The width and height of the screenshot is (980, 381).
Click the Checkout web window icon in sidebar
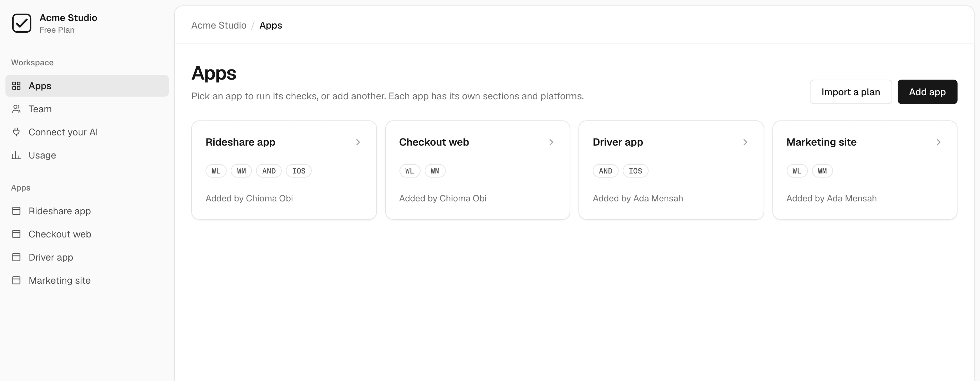[x=16, y=234]
